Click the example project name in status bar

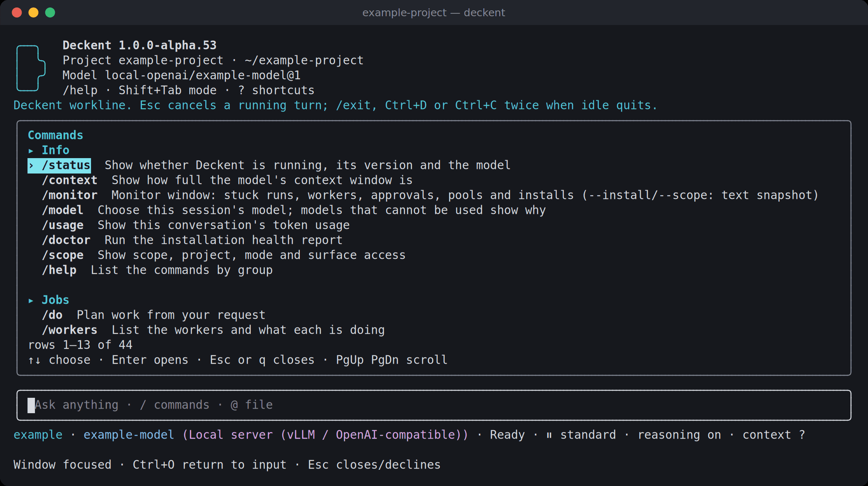(38, 435)
